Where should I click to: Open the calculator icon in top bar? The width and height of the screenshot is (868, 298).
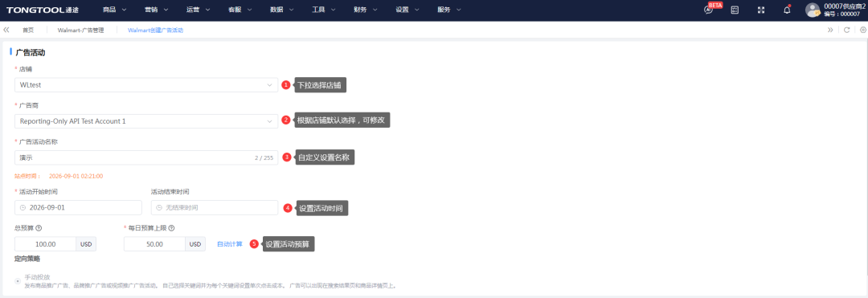tap(735, 10)
